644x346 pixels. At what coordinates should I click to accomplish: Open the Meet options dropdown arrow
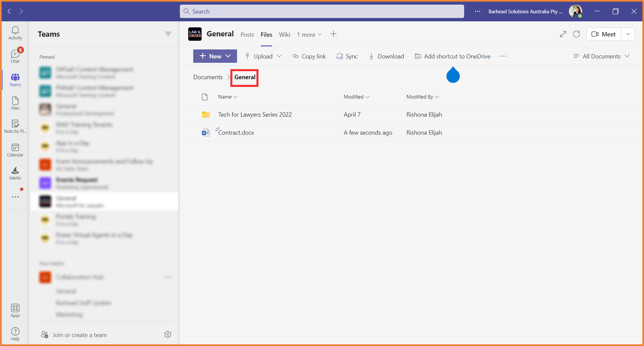(x=628, y=34)
